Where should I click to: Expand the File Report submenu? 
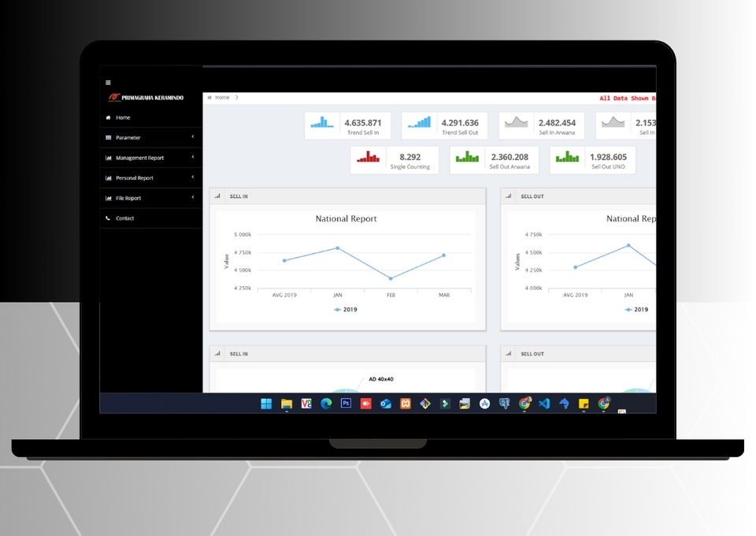coord(150,198)
